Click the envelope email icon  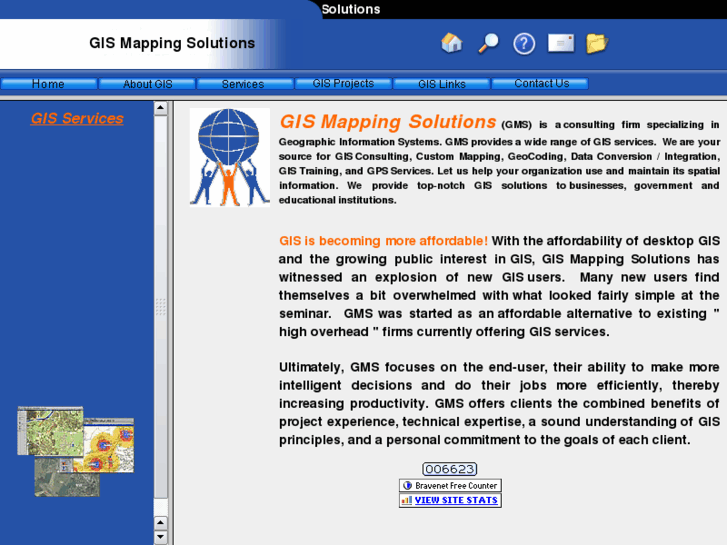[561, 43]
